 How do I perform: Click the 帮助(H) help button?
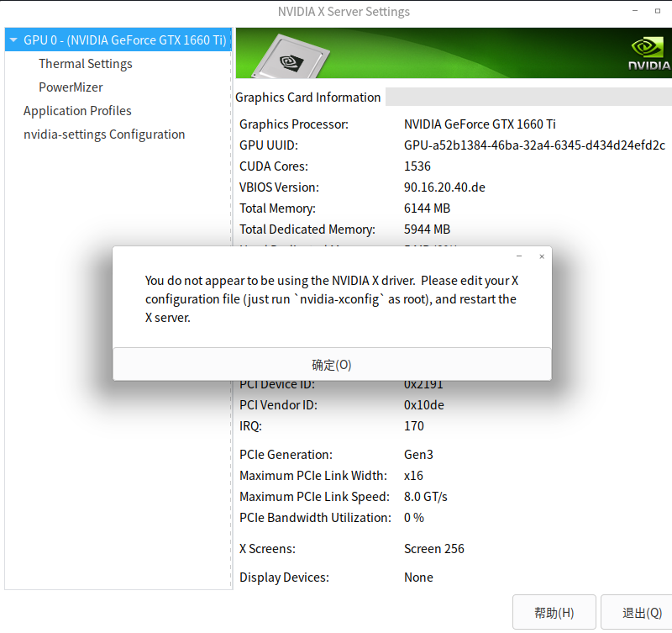[x=554, y=613]
